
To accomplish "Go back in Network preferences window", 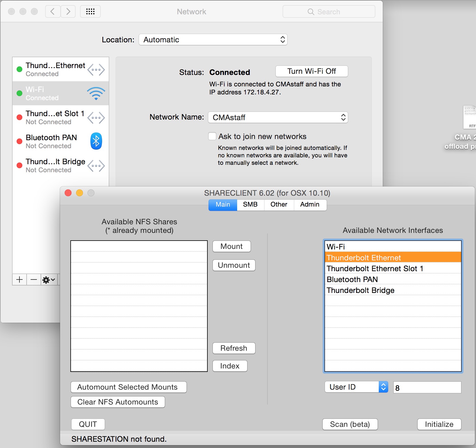I will pyautogui.click(x=53, y=11).
